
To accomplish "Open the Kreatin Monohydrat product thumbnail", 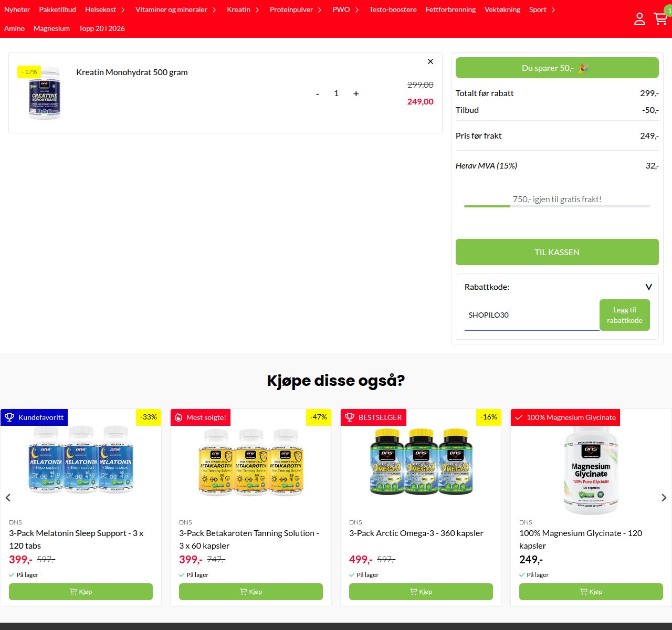I will click(45, 93).
